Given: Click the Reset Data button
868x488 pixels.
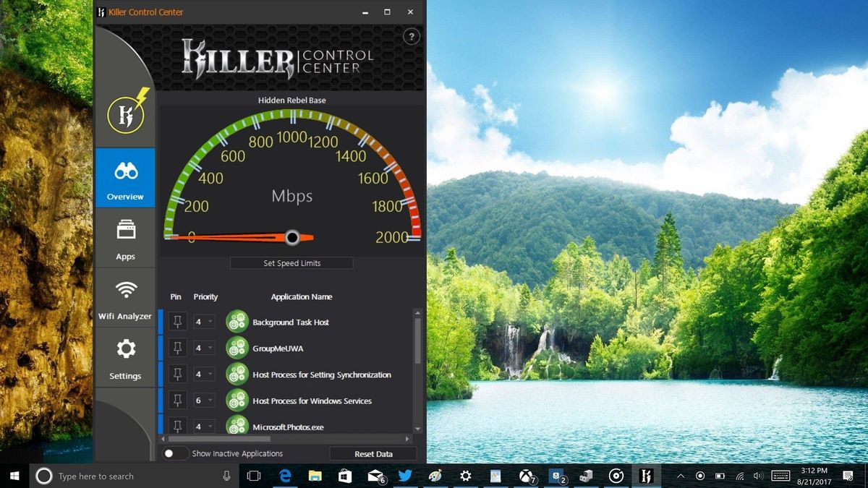Looking at the screenshot, I should [x=373, y=454].
